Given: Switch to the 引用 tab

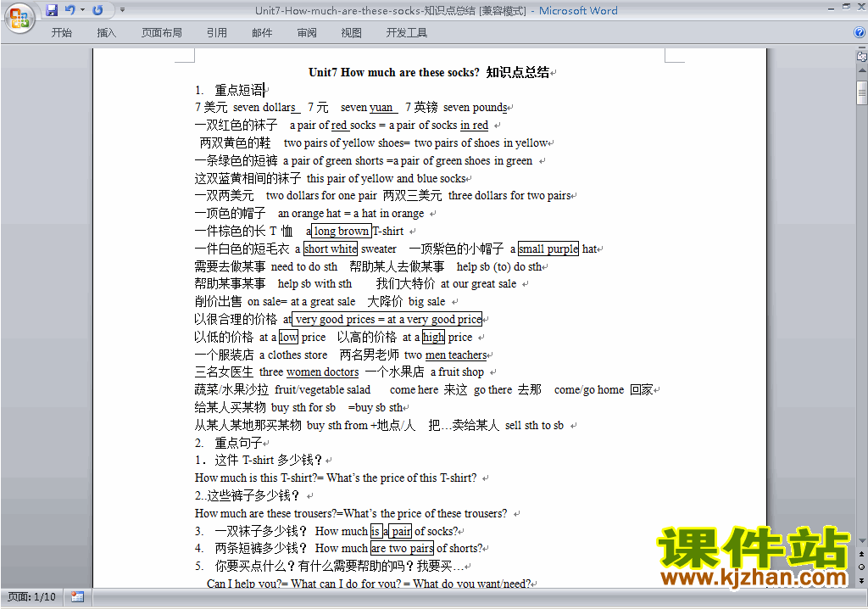Looking at the screenshot, I should pos(217,33).
